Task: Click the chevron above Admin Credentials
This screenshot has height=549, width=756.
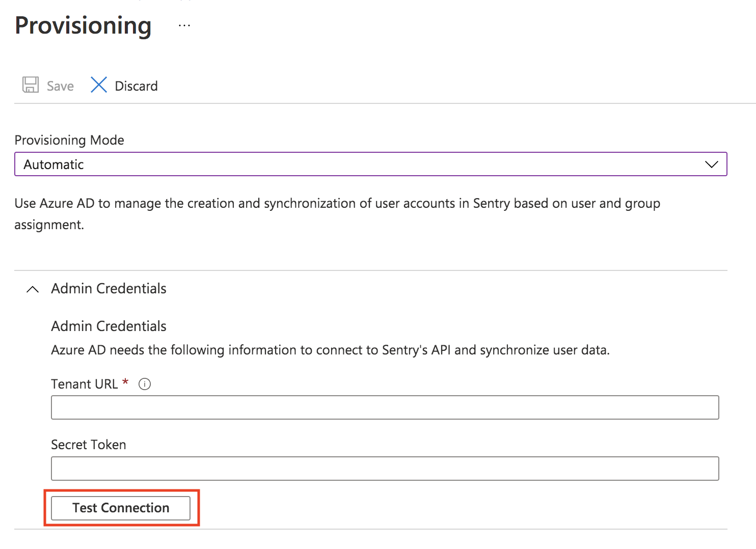Action: point(32,289)
